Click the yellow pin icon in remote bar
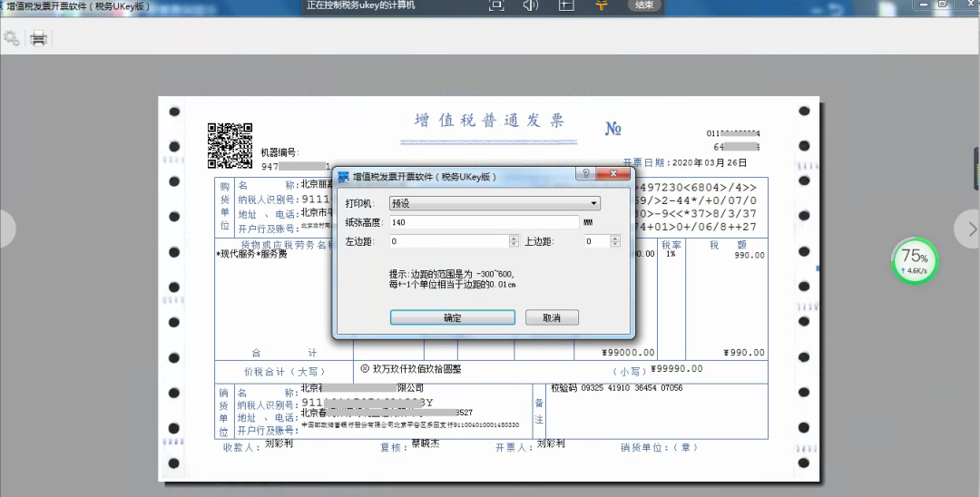 tap(601, 5)
